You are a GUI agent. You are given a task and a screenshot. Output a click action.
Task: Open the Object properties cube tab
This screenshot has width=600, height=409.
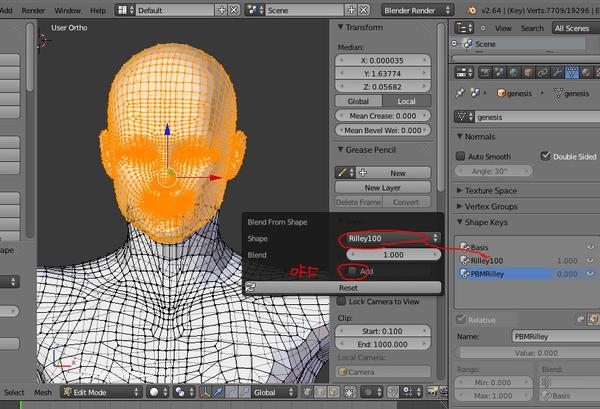point(528,72)
